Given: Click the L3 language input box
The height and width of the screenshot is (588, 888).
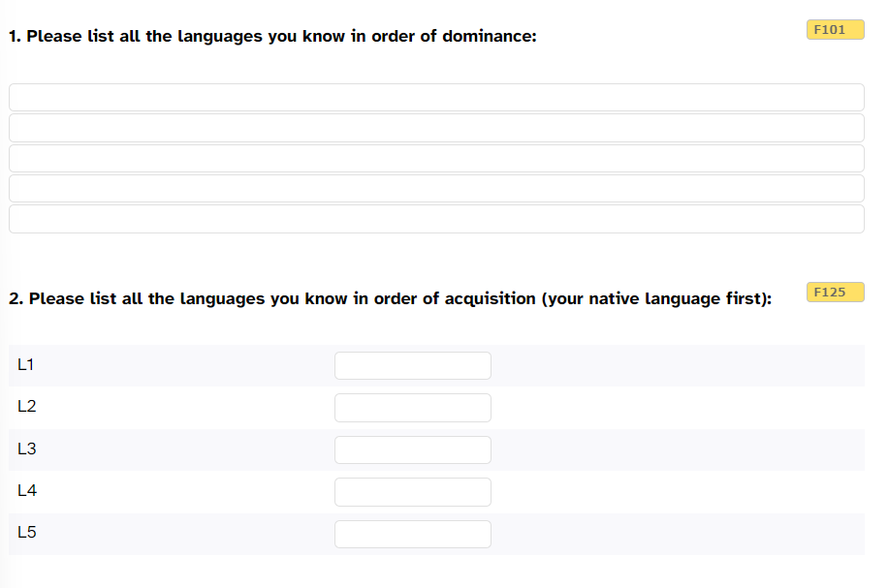Looking at the screenshot, I should tap(413, 449).
